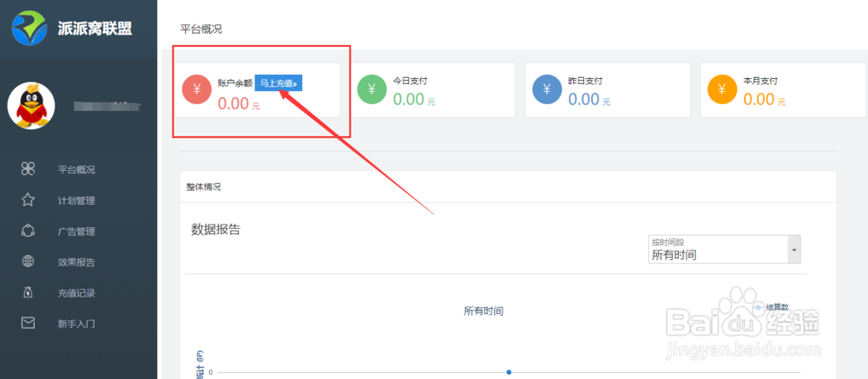Open the 按时间段 所有时间 dropdown
The height and width of the screenshot is (379, 868).
(x=725, y=250)
